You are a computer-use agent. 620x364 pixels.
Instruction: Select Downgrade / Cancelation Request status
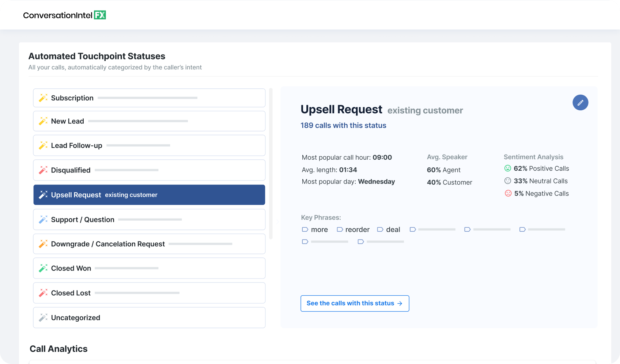pyautogui.click(x=149, y=244)
